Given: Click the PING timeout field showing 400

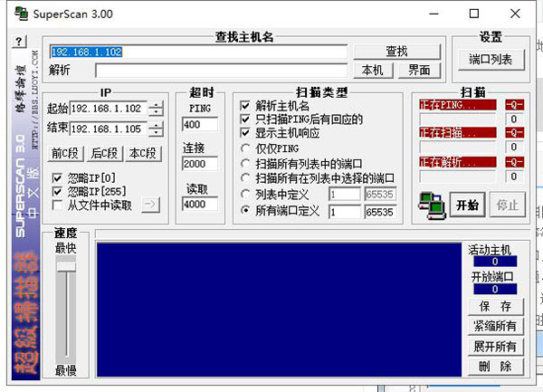Looking at the screenshot, I should pos(198,124).
